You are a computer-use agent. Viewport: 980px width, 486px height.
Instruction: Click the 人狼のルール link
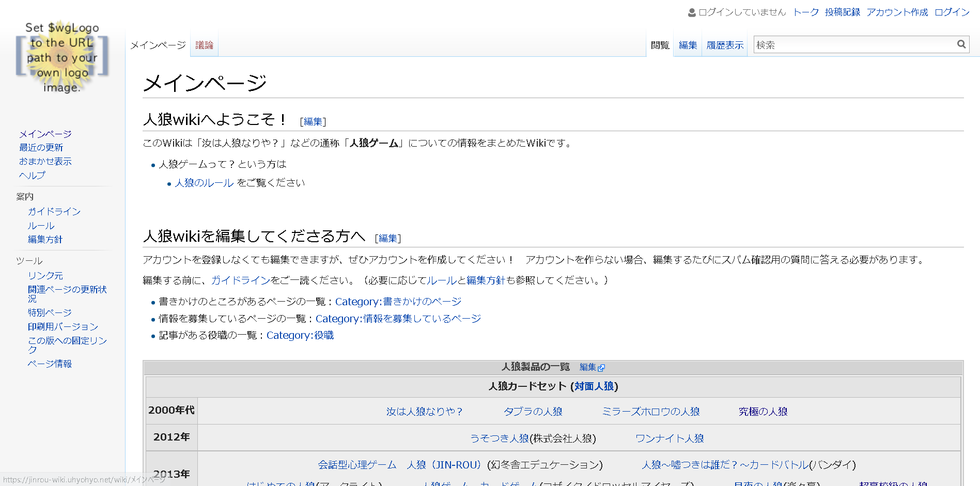point(204,183)
